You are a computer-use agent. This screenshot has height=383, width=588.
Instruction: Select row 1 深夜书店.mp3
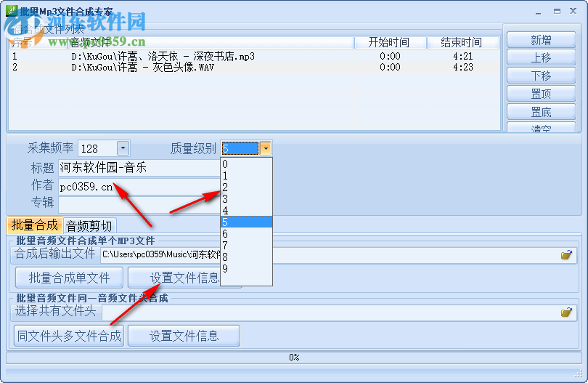(x=254, y=57)
